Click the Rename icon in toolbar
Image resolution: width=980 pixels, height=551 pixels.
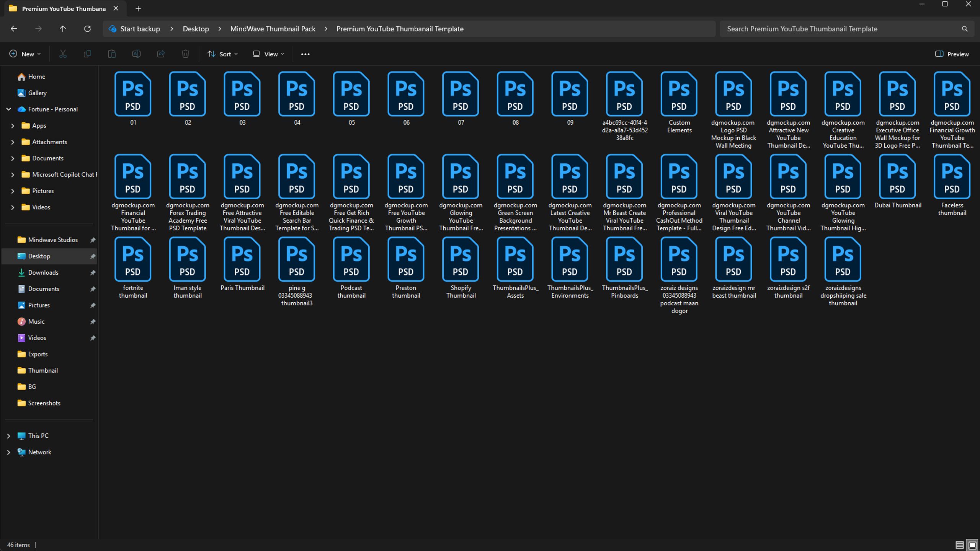click(x=136, y=54)
